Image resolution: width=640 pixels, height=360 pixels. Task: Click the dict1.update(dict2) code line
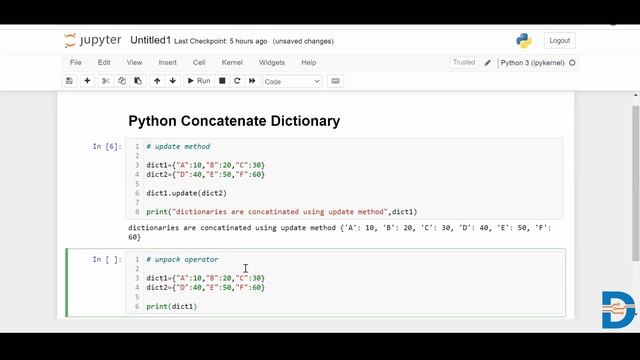point(187,193)
